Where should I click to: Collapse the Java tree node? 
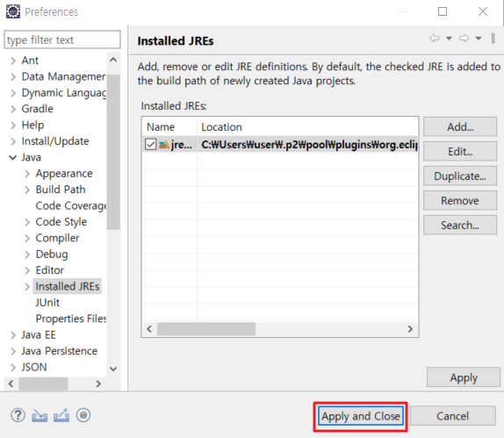(x=13, y=157)
